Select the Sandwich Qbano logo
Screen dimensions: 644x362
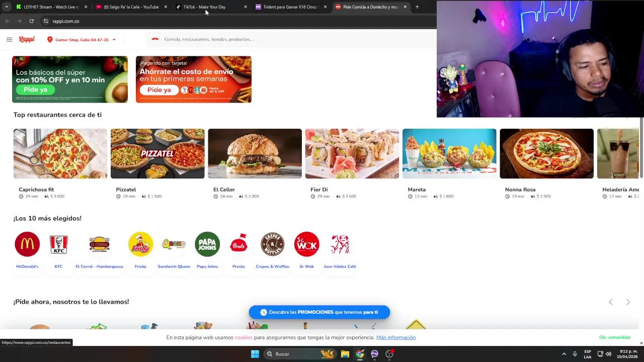(174, 244)
